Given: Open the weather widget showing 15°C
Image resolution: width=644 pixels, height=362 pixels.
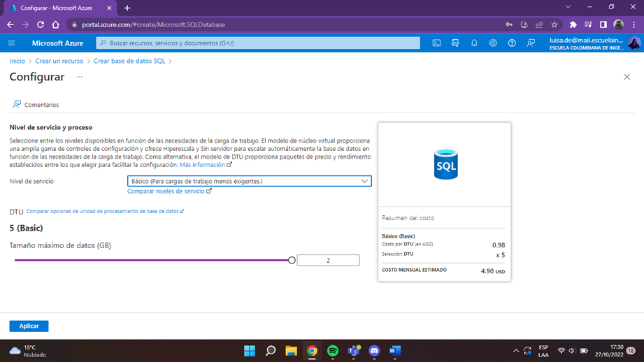Looking at the screenshot, I should click(28, 351).
